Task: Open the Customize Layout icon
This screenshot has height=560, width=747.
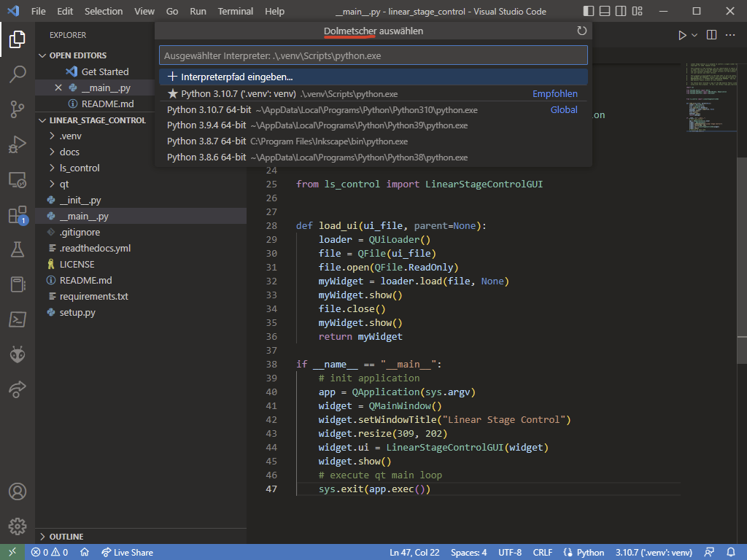Action: 638,11
